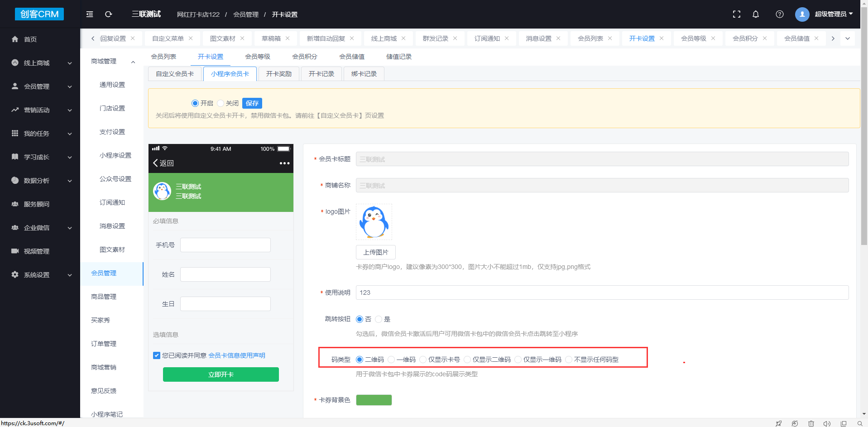Image resolution: width=868 pixels, height=427 pixels.
Task: Toggle fullscreen mode icon
Action: [x=737, y=14]
